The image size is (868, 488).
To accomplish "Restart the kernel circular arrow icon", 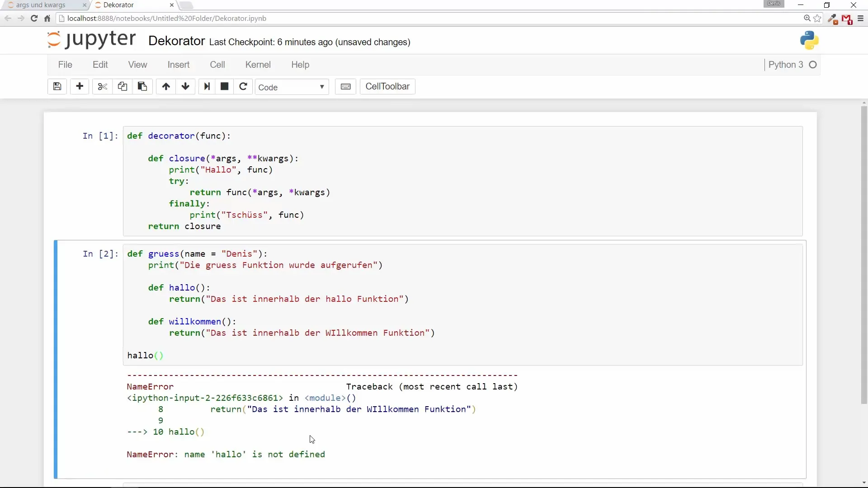I will (x=243, y=87).
